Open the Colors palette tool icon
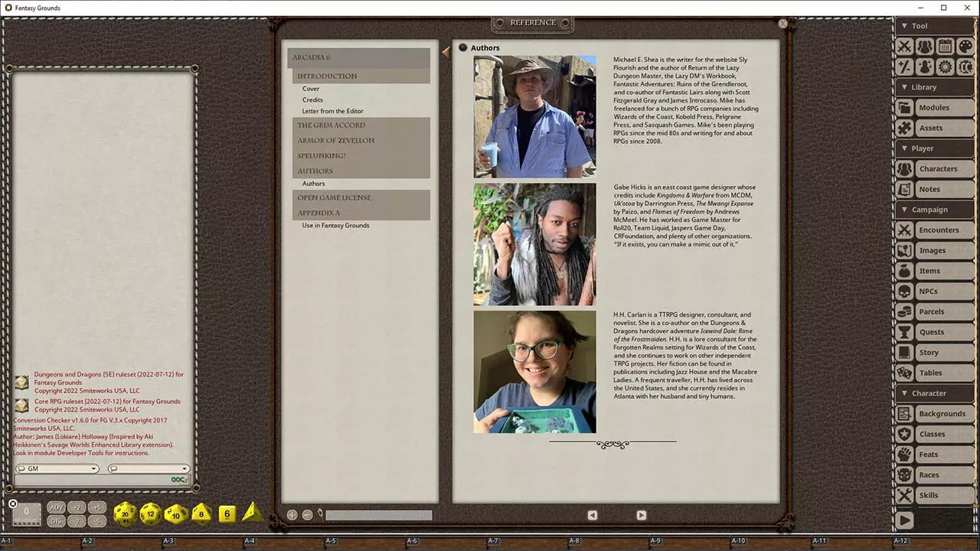This screenshot has width=980, height=551. point(965,47)
